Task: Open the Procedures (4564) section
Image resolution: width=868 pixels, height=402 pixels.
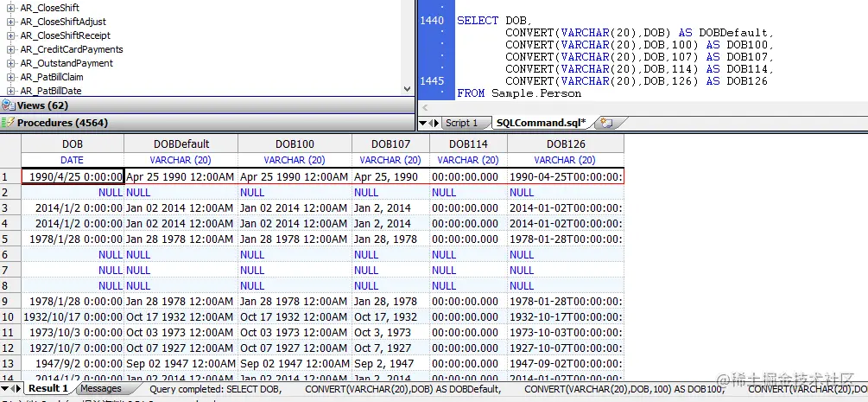Action: [x=207, y=123]
